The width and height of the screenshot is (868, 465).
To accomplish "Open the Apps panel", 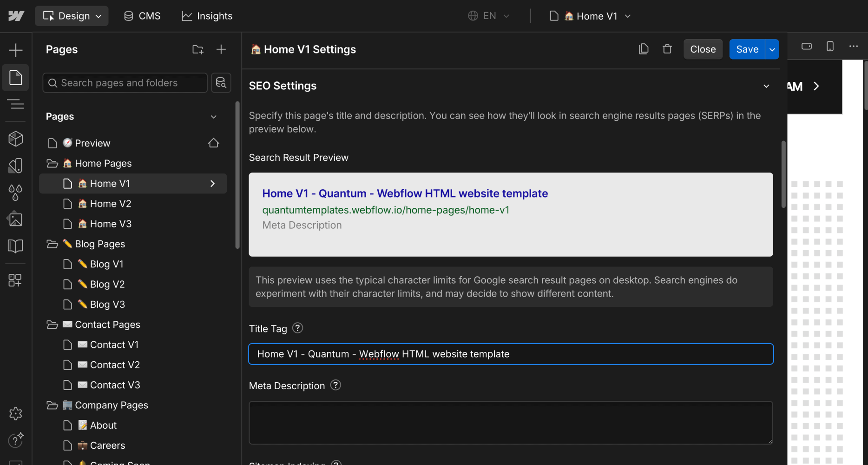I will [15, 279].
